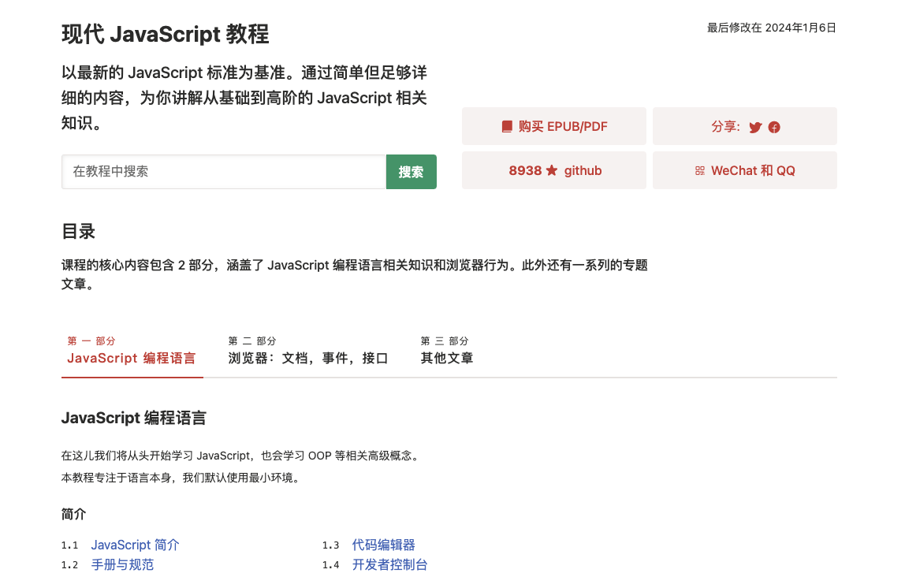Click the star icon beside 8938

coord(552,170)
